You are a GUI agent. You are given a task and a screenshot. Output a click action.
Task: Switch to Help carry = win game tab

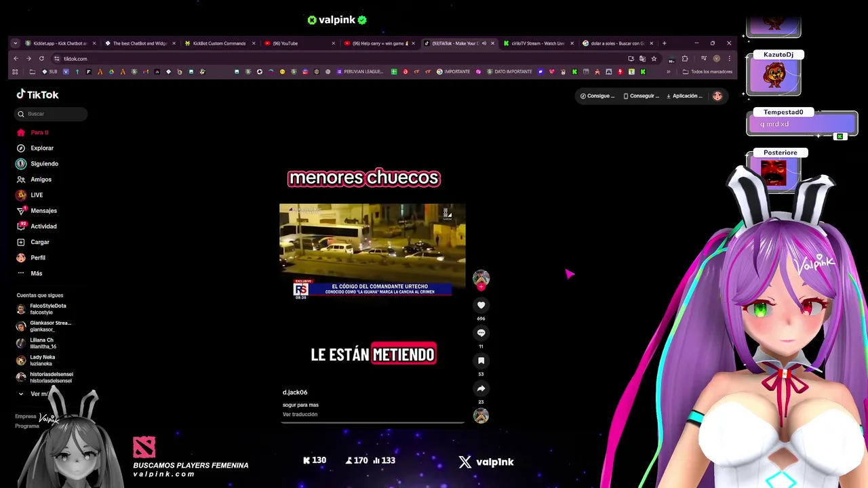(378, 43)
